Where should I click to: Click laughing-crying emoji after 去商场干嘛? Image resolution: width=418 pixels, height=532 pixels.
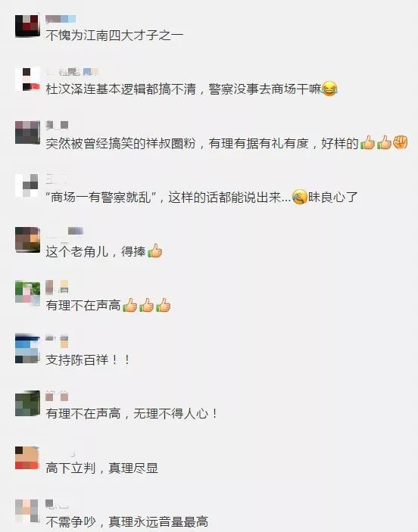(x=329, y=89)
